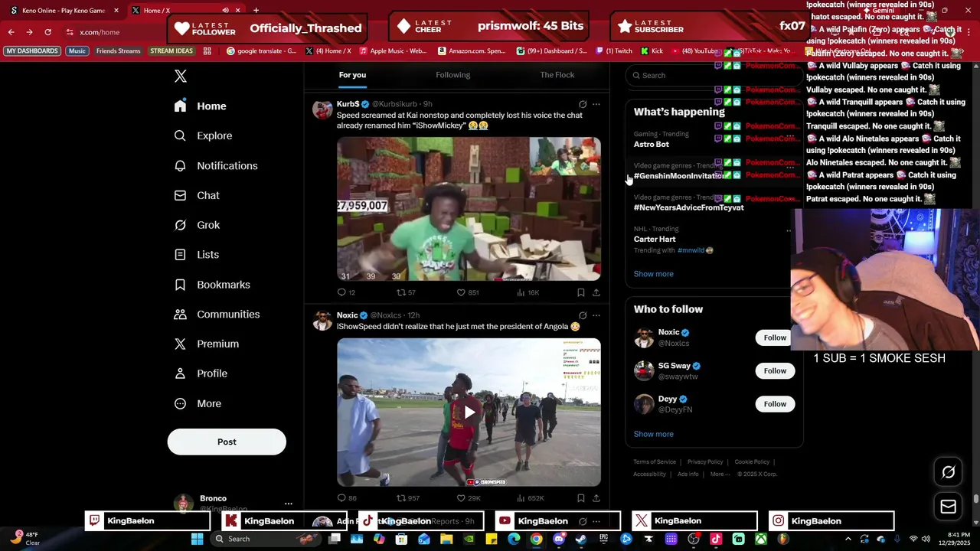Open Steam from the taskbar
The height and width of the screenshot is (551, 980).
[x=581, y=539]
